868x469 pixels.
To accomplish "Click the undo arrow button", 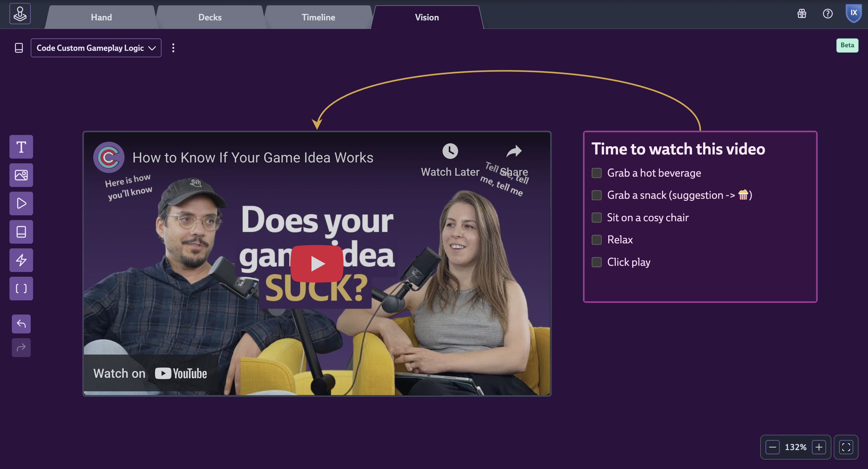I will (x=21, y=324).
